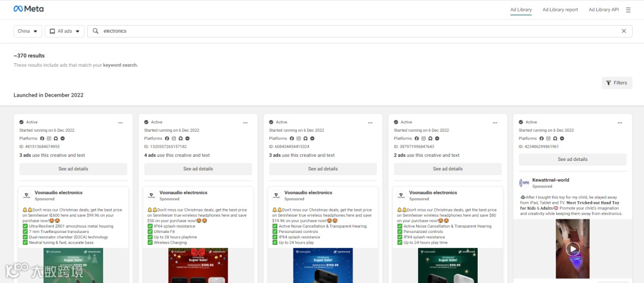Open the Ad Library report tab
This screenshot has width=644, height=283.
coord(560,10)
